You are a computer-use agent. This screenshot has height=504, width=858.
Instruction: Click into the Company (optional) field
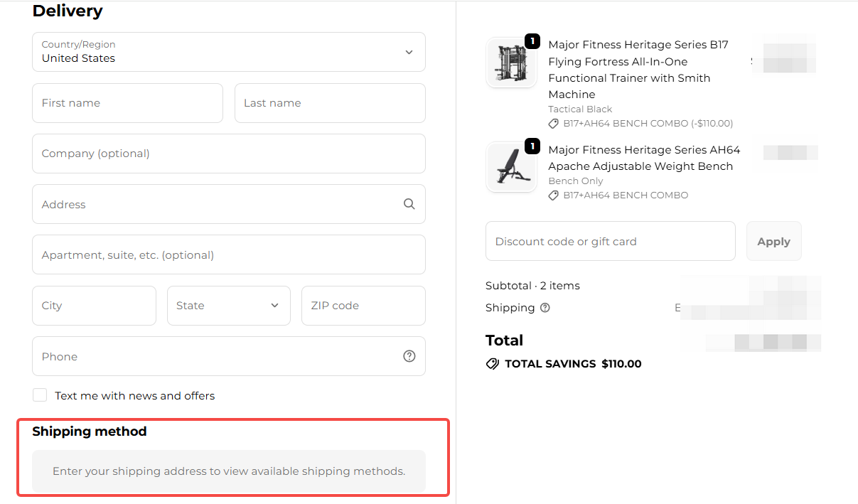click(228, 154)
